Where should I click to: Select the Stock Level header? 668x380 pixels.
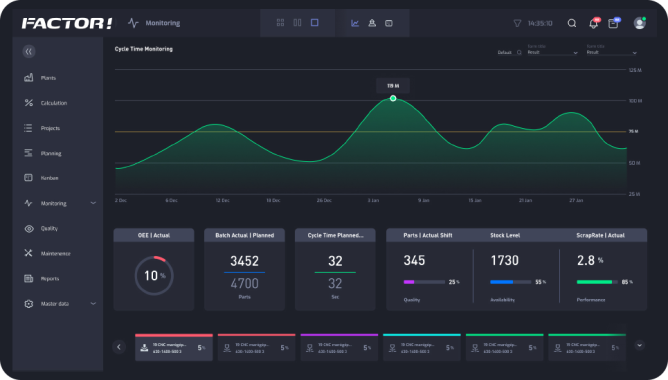(505, 235)
